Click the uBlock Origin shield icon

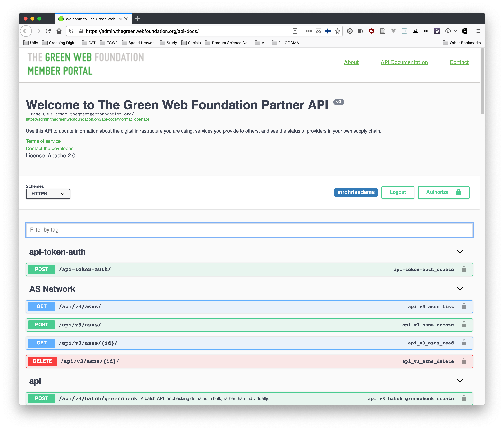pos(371,31)
